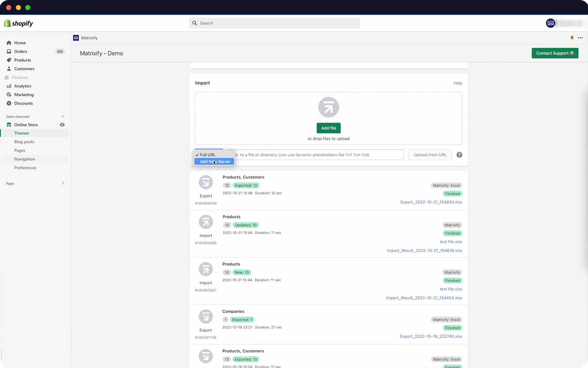The height and width of the screenshot is (368, 588).
Task: Expand the Sales channels section
Action: click(63, 116)
